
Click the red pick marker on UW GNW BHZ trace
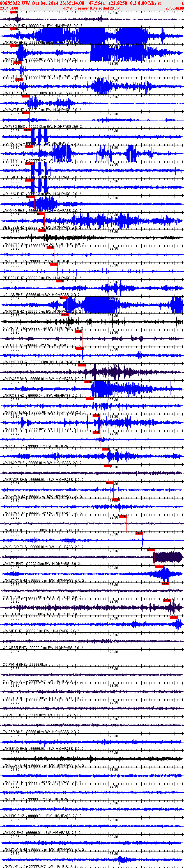tap(14, 12)
